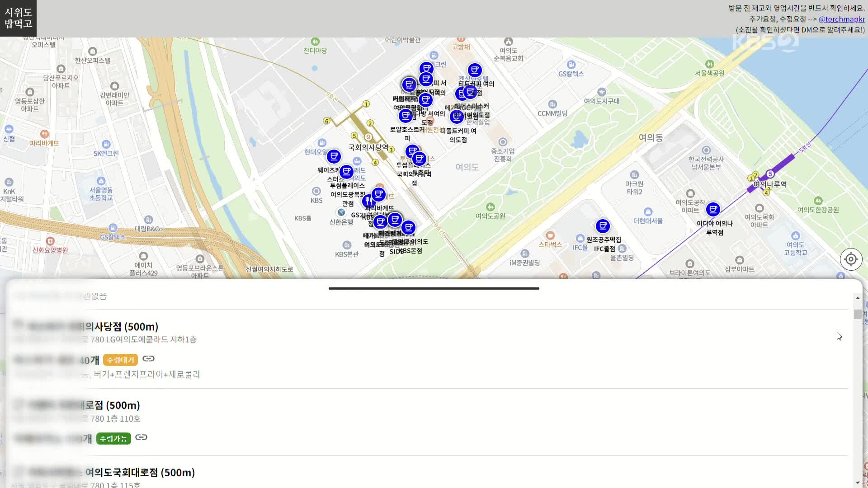This screenshot has width=868, height=488.
Task: Click 국회의사당역 line 9 station symbol
Action: tap(368, 137)
